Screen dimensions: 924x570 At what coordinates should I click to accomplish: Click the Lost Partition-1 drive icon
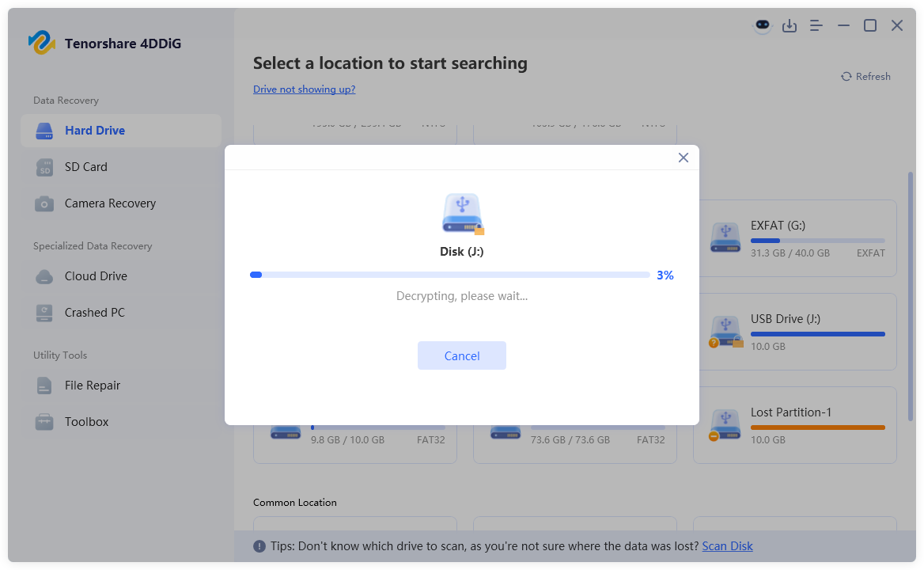(x=725, y=424)
